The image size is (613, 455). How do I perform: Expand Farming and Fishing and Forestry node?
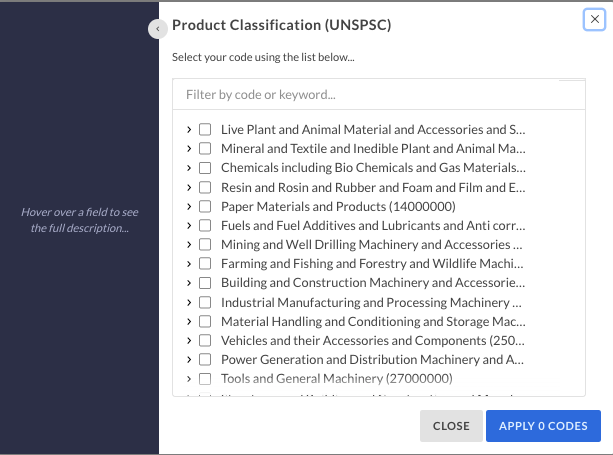(x=189, y=263)
